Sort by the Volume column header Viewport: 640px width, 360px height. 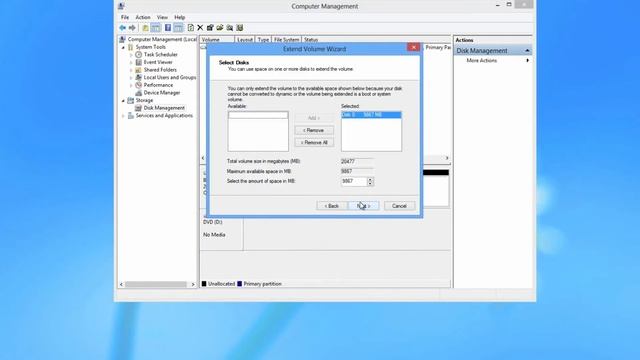[217, 40]
